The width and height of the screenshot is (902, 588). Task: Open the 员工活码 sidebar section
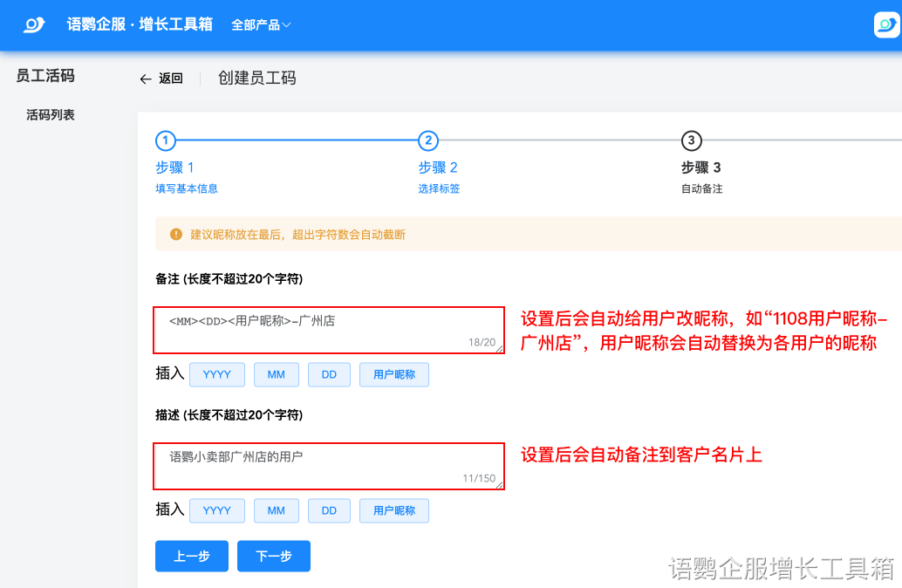coord(45,76)
